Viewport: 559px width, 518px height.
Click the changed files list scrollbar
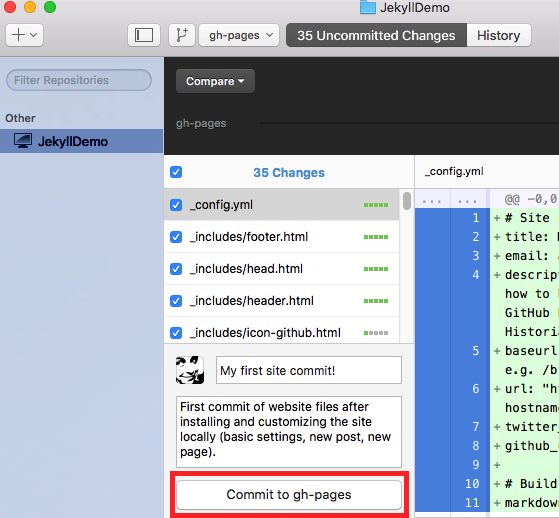pyautogui.click(x=407, y=201)
